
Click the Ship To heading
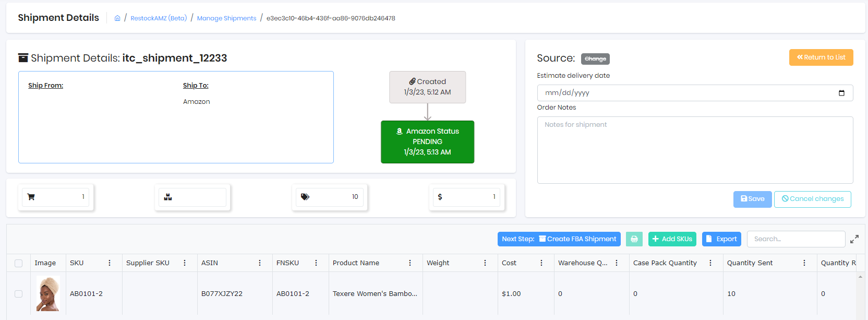click(x=196, y=86)
